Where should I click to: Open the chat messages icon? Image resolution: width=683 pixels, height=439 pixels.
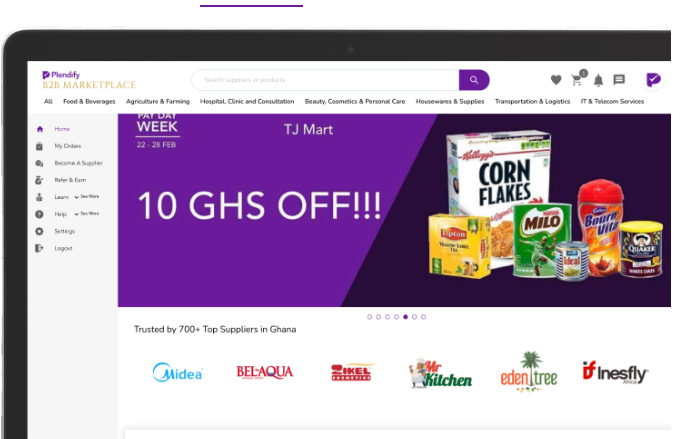[x=619, y=80]
